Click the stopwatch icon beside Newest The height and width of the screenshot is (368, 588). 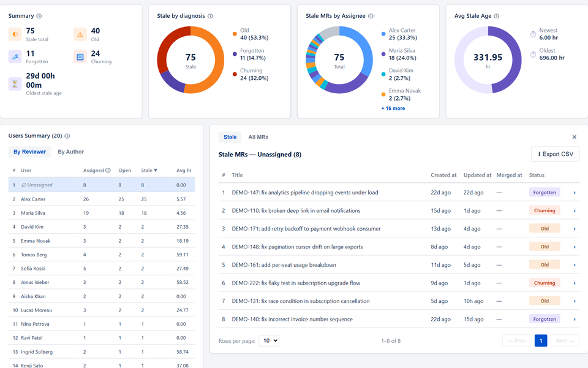[x=533, y=34]
